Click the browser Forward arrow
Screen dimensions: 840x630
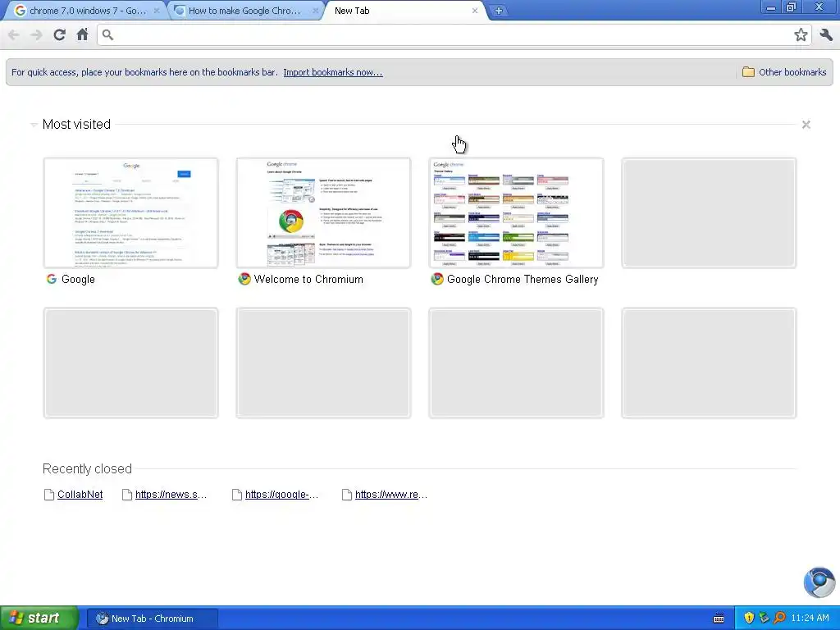point(36,34)
